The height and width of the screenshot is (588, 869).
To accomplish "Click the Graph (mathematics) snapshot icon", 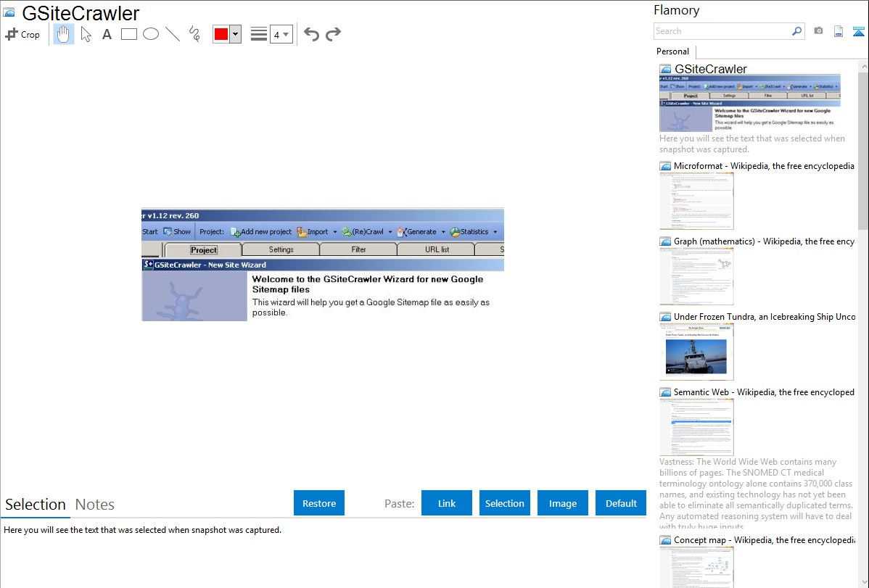I will (x=665, y=241).
